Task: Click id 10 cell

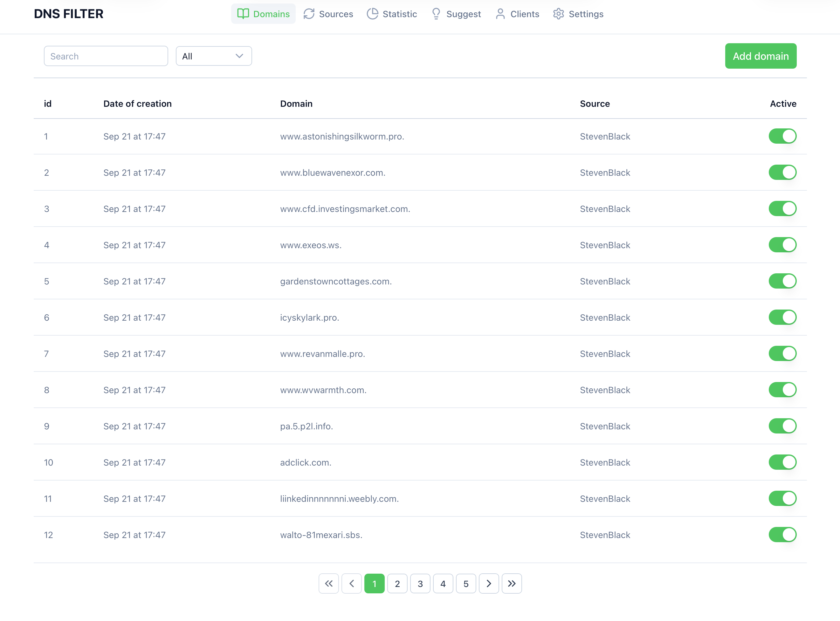Action: click(x=49, y=463)
